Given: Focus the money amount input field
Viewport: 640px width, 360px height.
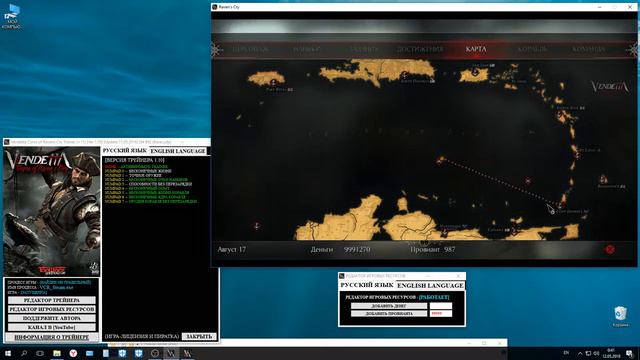Looking at the screenshot, I should coord(441,306).
